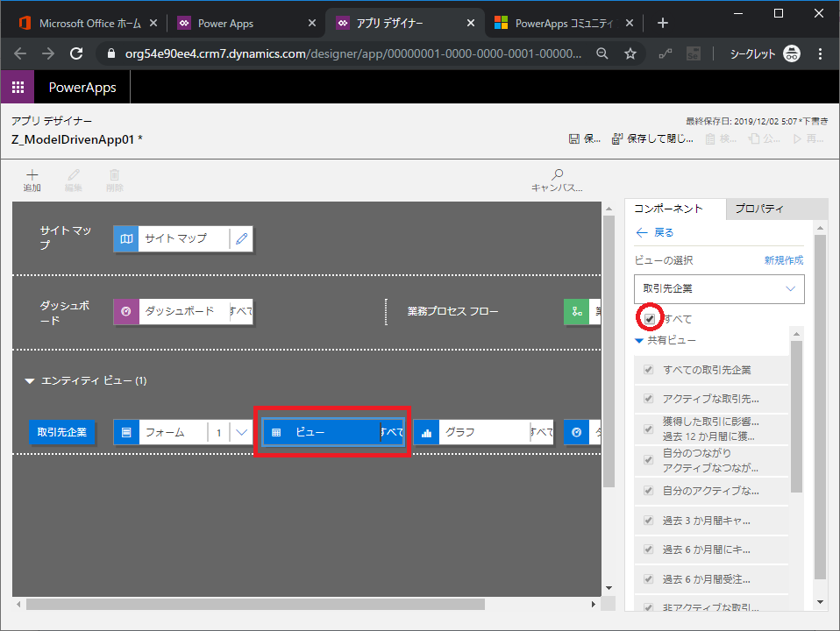Click the ビュー grid icon
This screenshot has height=631, width=840.
point(276,432)
